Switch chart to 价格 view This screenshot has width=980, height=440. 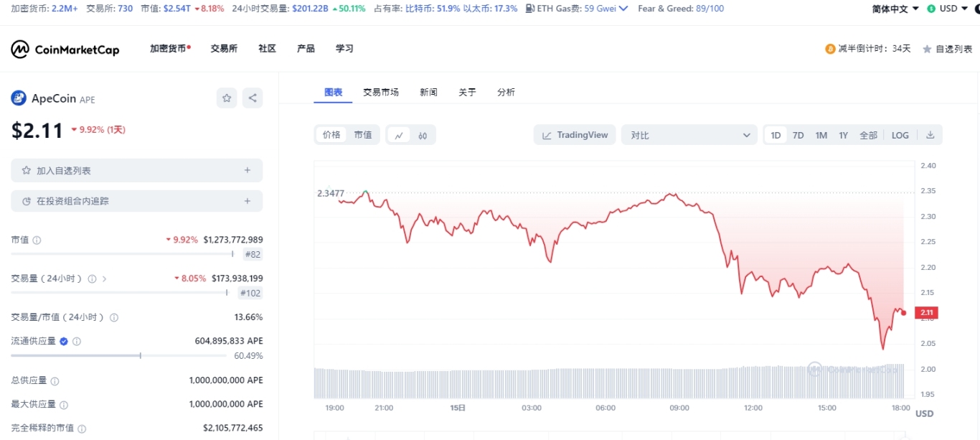tap(331, 135)
